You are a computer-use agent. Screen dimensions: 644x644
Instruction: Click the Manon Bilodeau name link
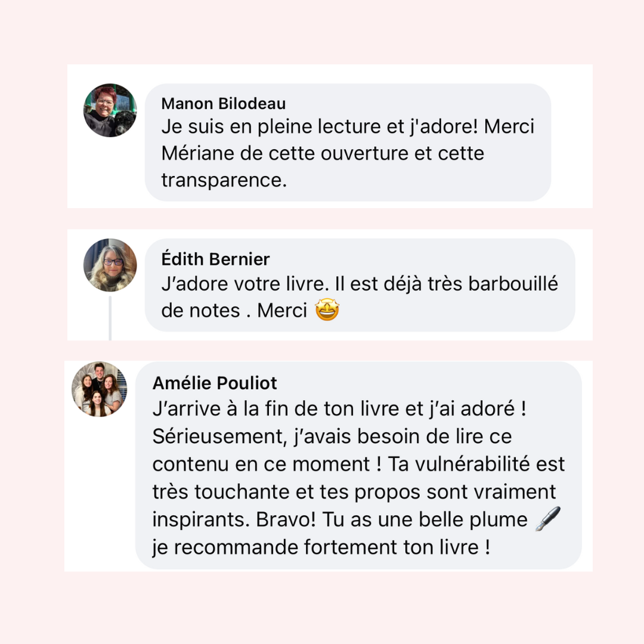point(224,104)
